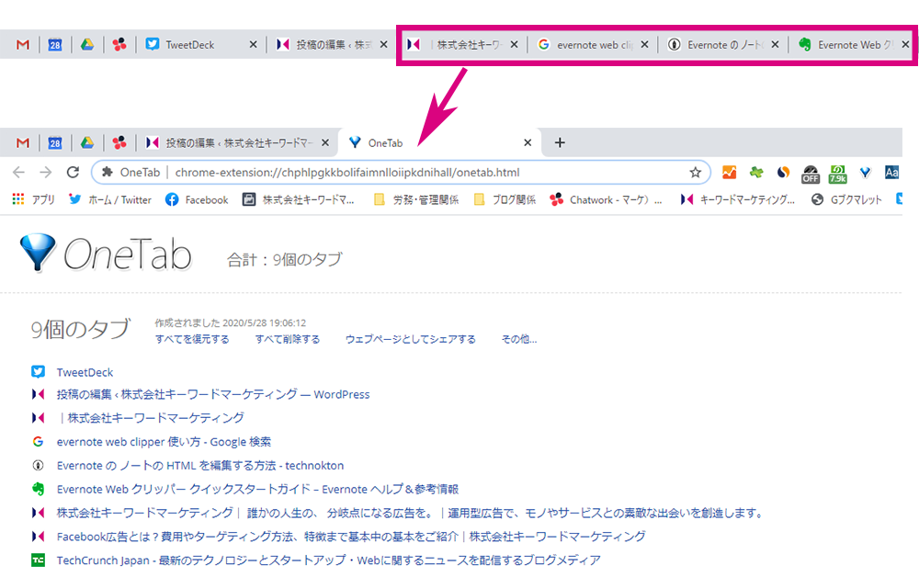Image resolution: width=919 pixels, height=588 pixels.
Task: Open the Calendar pinned tab in the OneTab window
Action: (54, 143)
